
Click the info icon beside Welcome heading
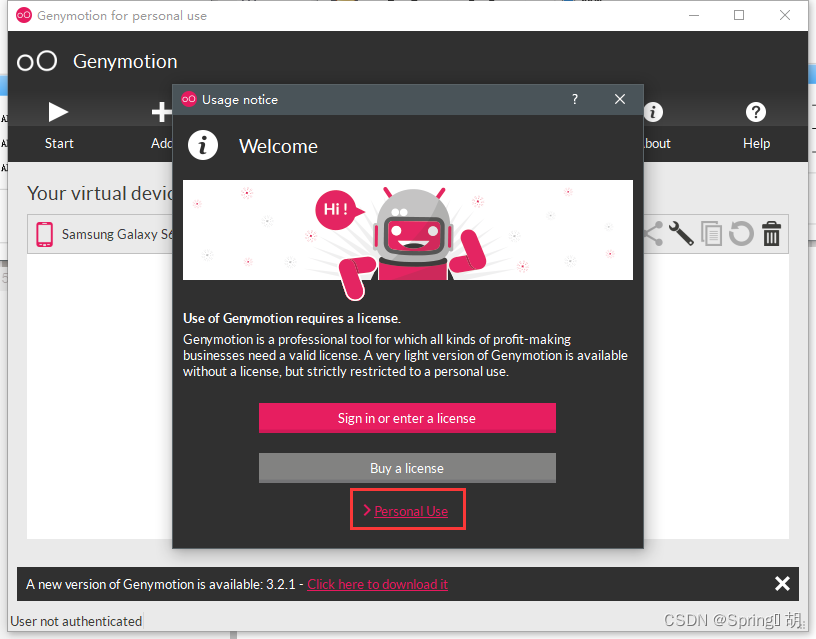point(203,145)
